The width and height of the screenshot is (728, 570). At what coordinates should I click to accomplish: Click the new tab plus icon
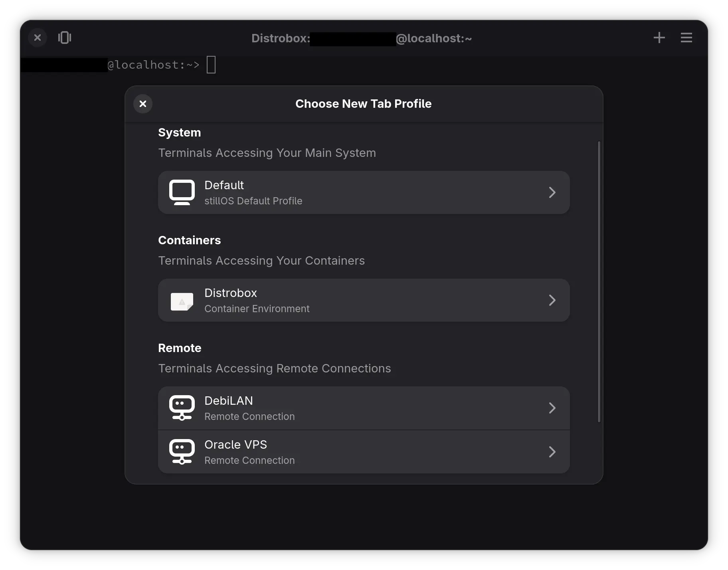click(659, 38)
